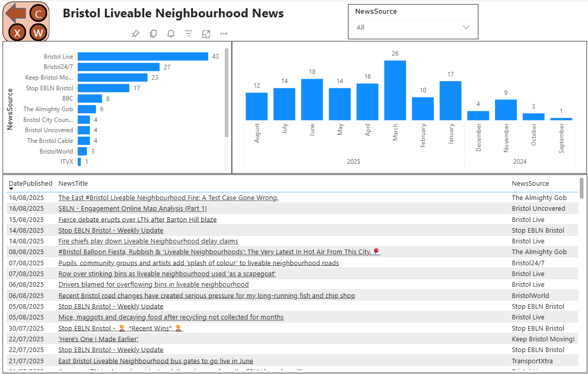Copy visual using the copy icon
Image resolution: width=588 pixels, height=374 pixels.
pos(153,34)
